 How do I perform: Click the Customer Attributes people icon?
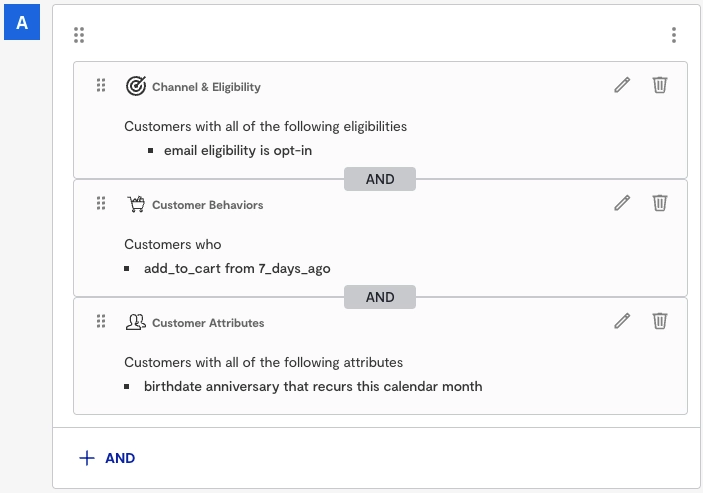pyautogui.click(x=136, y=322)
